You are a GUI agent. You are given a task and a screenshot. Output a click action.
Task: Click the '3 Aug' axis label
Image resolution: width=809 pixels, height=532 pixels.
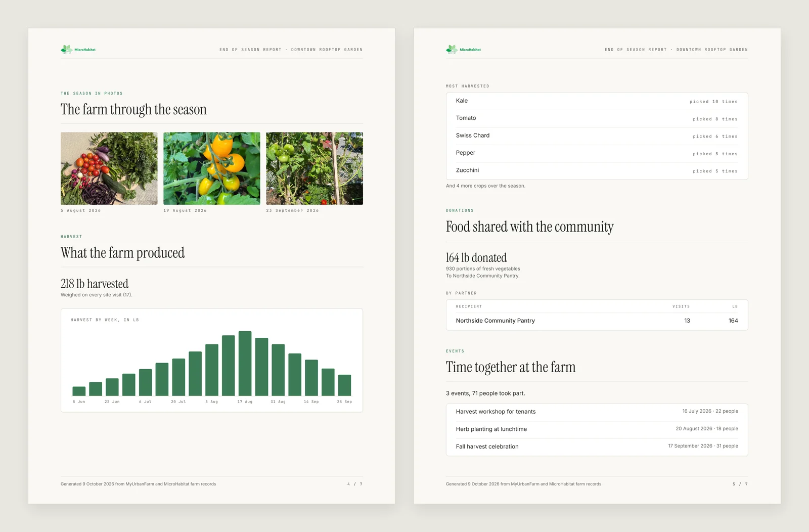(x=212, y=402)
